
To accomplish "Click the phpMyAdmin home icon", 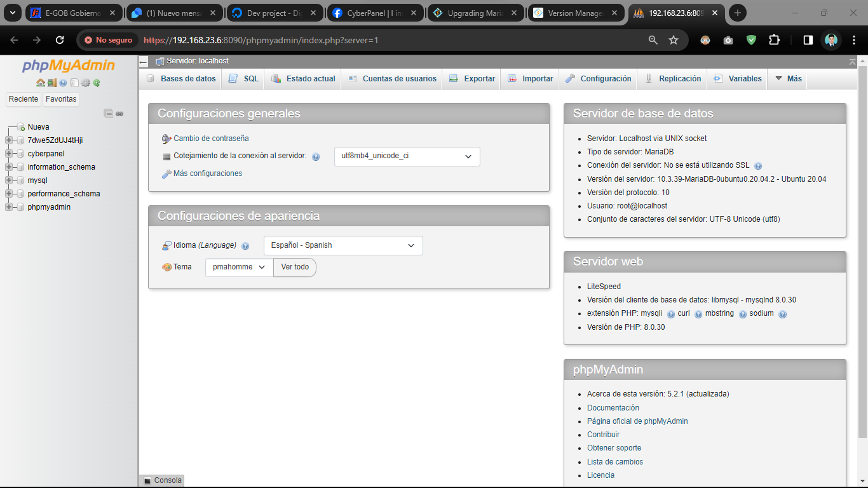I will tap(40, 83).
